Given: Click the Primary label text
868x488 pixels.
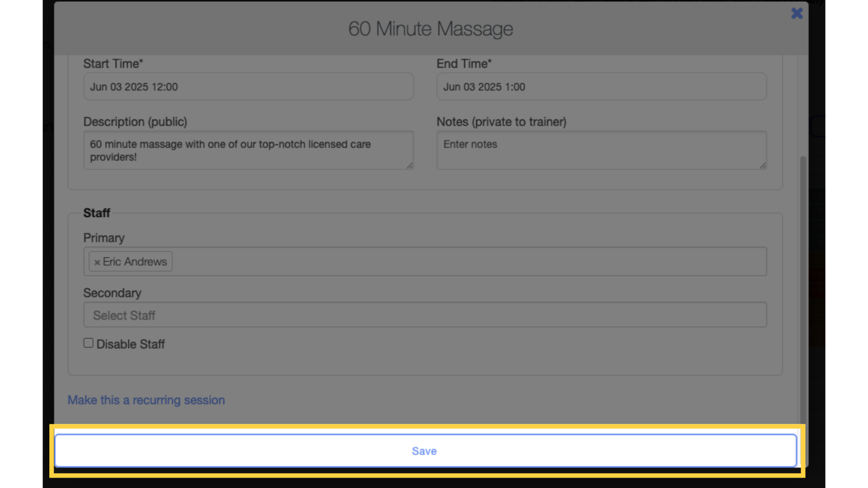Looking at the screenshot, I should click(104, 238).
